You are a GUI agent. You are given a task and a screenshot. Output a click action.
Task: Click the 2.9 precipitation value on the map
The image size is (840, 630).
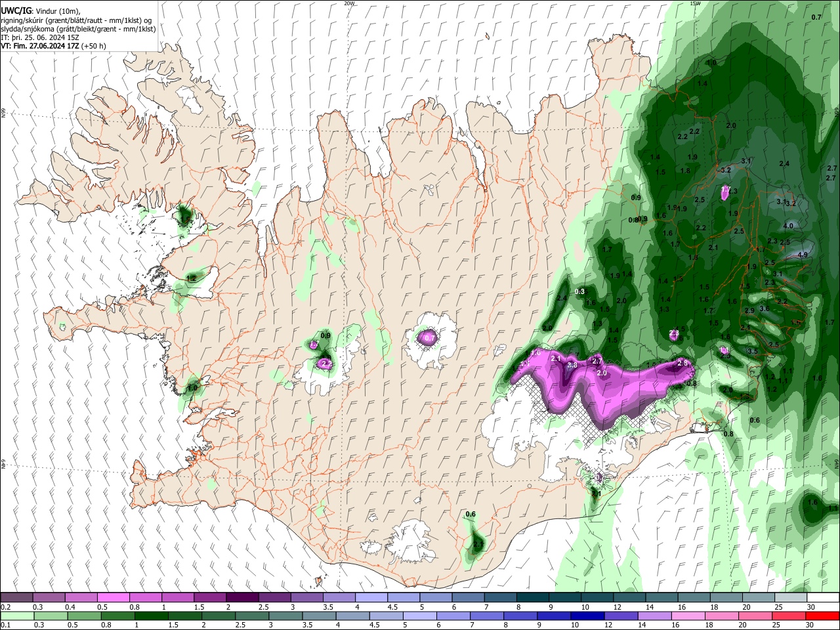tap(749, 310)
